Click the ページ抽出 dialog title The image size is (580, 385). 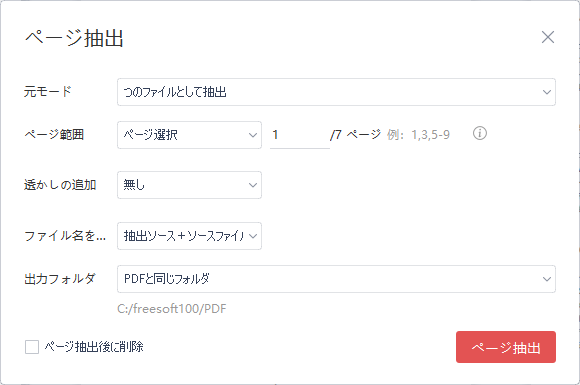point(74,38)
